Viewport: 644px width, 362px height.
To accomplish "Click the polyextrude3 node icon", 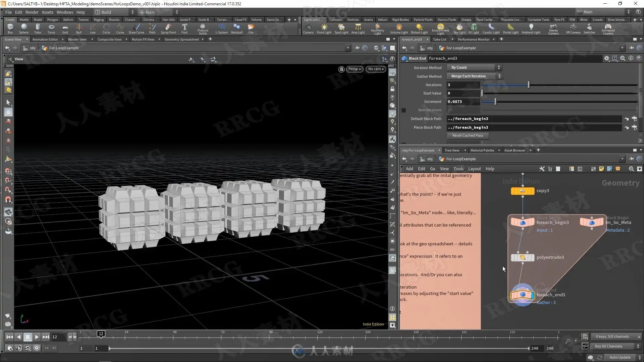I will click(522, 257).
